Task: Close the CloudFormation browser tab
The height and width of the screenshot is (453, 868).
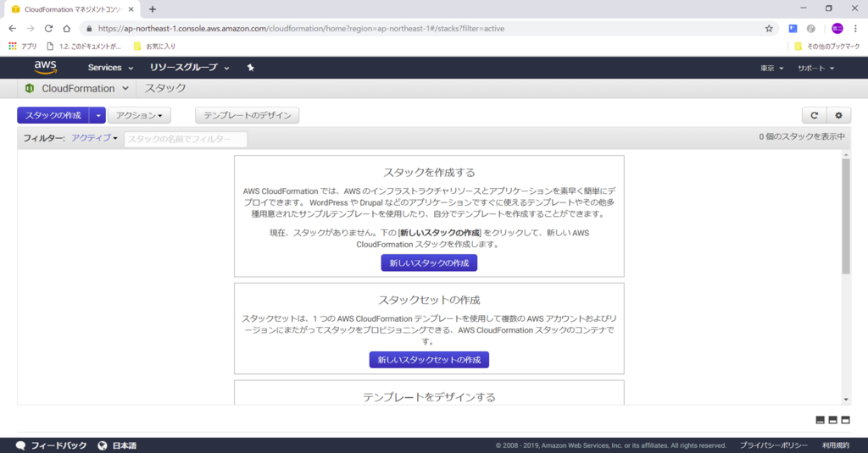Action: [x=131, y=8]
